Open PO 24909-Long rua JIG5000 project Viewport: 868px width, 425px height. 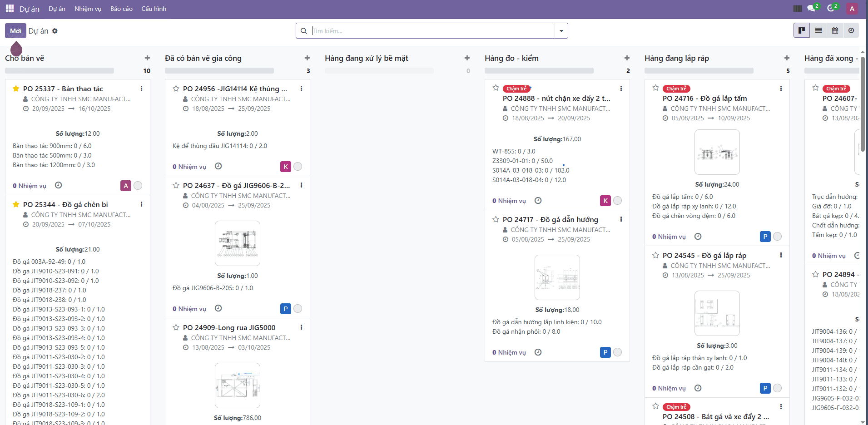[x=229, y=327]
